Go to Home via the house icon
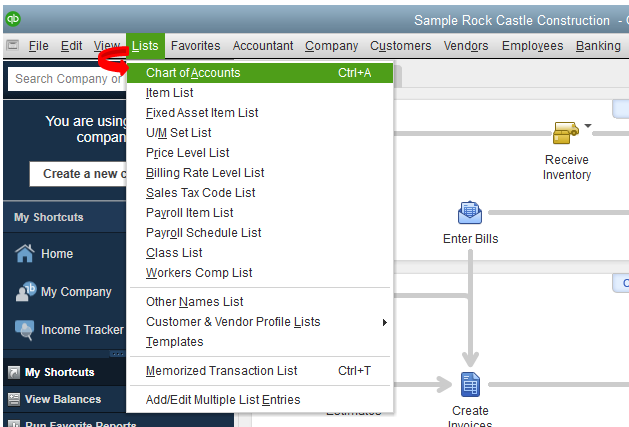 tap(24, 253)
